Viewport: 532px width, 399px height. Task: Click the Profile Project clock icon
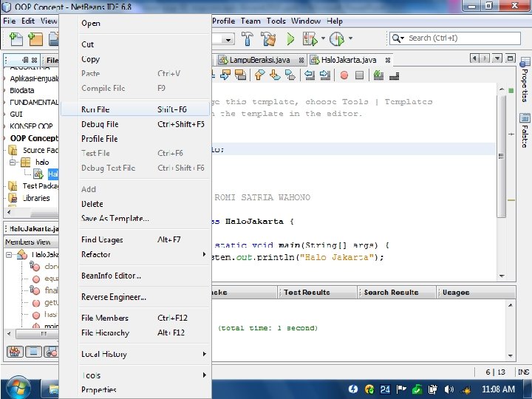[x=337, y=38]
